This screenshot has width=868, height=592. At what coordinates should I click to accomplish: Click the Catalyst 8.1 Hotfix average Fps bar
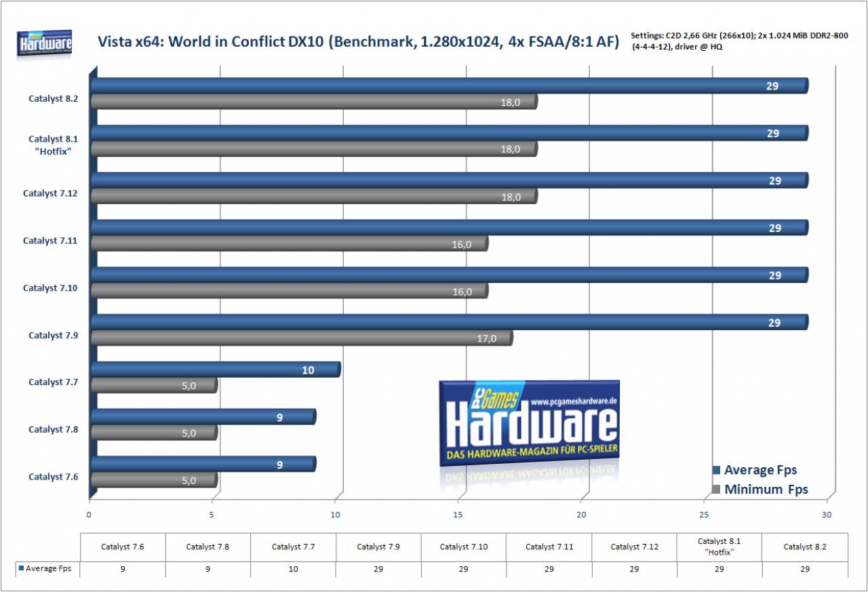450,133
